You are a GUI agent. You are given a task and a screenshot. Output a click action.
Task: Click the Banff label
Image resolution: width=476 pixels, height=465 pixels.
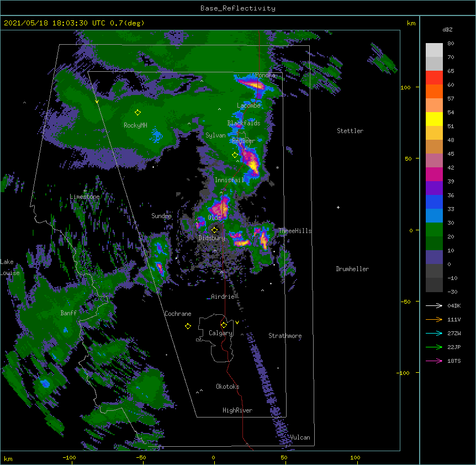coord(68,313)
